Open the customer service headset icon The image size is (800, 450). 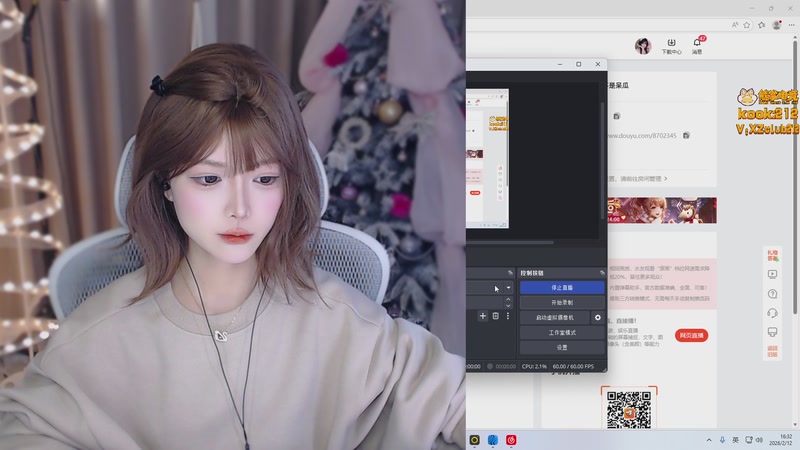[x=772, y=313]
